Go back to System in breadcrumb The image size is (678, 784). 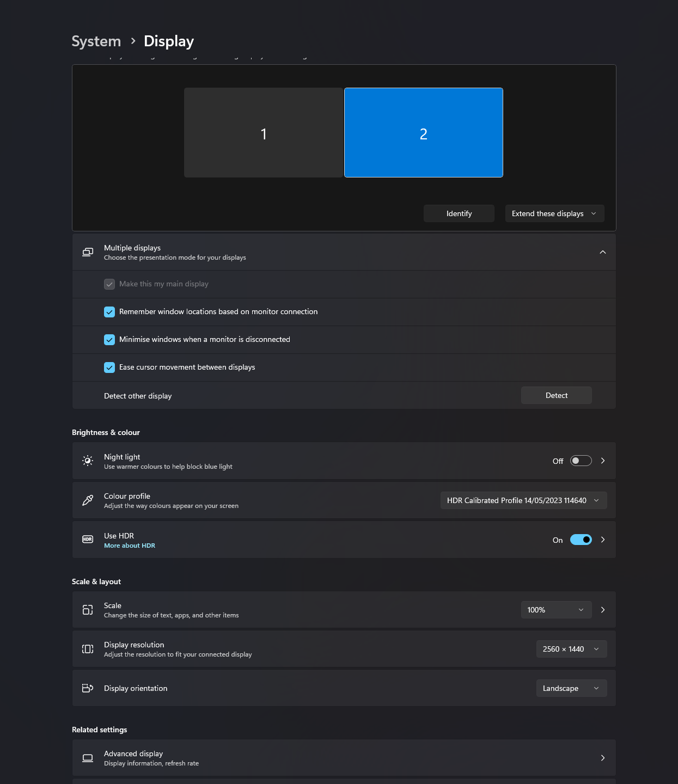[x=96, y=41]
